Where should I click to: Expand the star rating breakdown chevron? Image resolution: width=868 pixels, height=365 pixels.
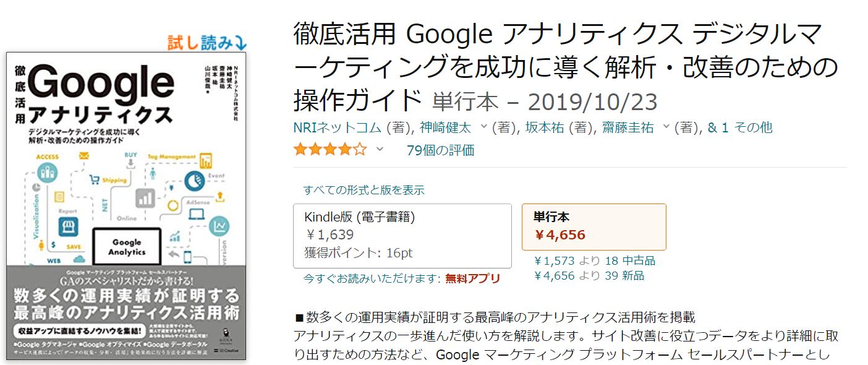pos(380,149)
